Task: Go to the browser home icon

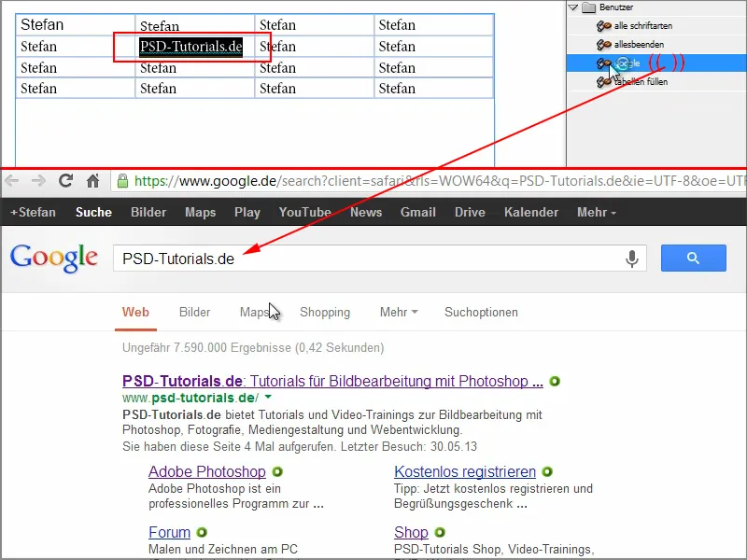Action: (x=92, y=180)
